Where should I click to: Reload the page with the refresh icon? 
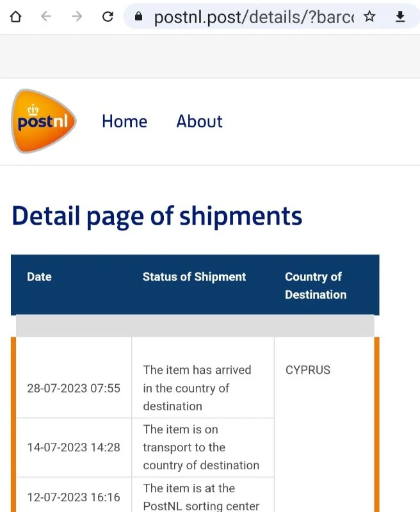[x=108, y=17]
